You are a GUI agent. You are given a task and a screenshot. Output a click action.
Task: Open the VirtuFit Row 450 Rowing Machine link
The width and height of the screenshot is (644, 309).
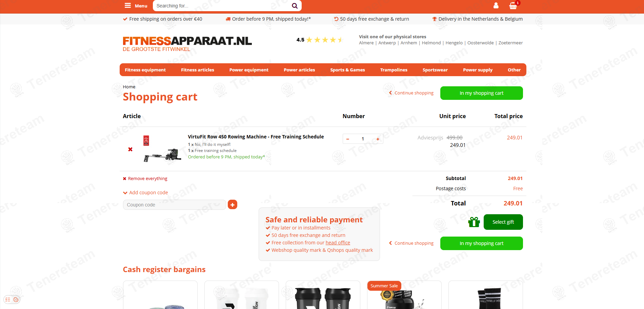(256, 137)
